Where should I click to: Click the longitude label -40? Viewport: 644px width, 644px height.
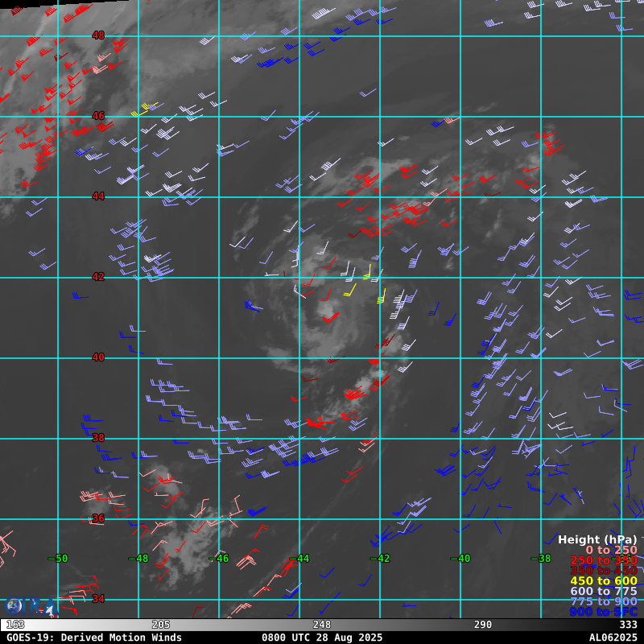(x=460, y=559)
